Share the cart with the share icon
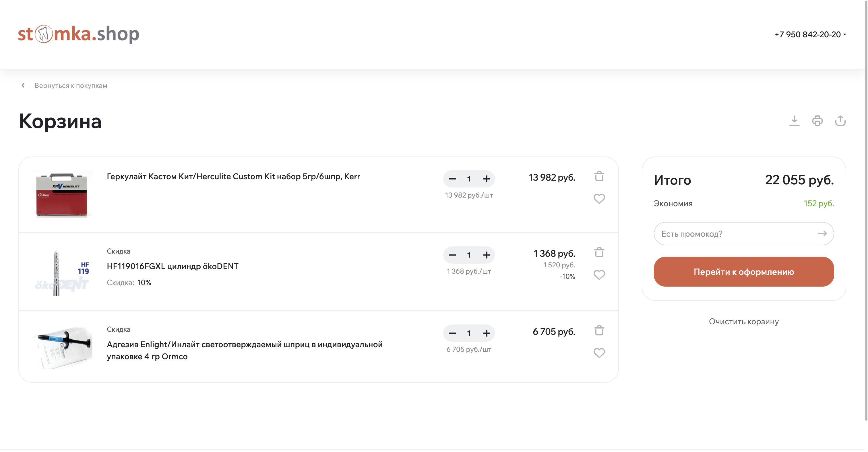This screenshot has height=452, width=868. pos(840,121)
